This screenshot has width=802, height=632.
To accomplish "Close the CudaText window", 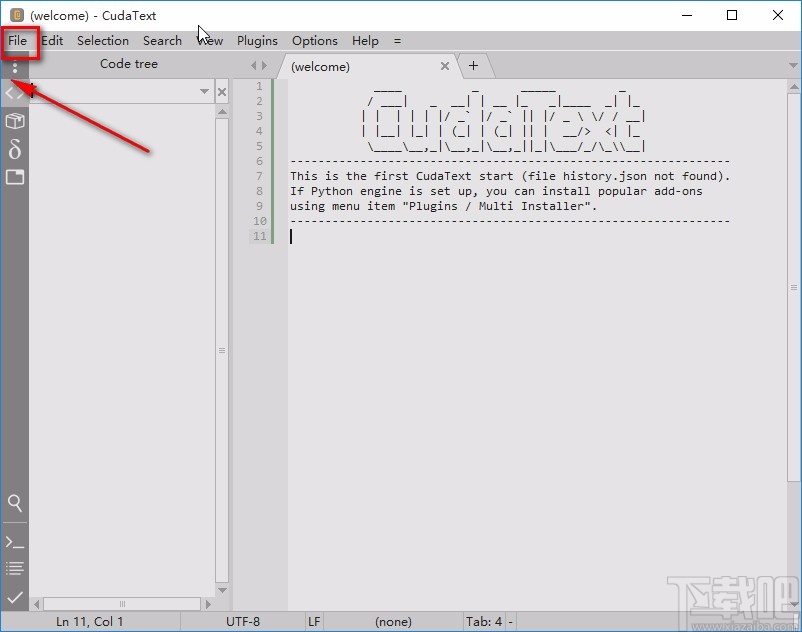I will [x=778, y=15].
